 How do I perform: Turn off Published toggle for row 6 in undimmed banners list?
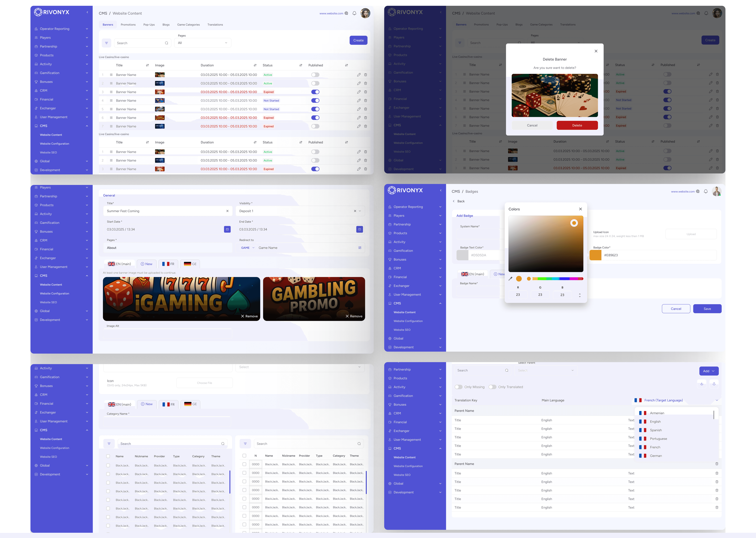click(315, 118)
